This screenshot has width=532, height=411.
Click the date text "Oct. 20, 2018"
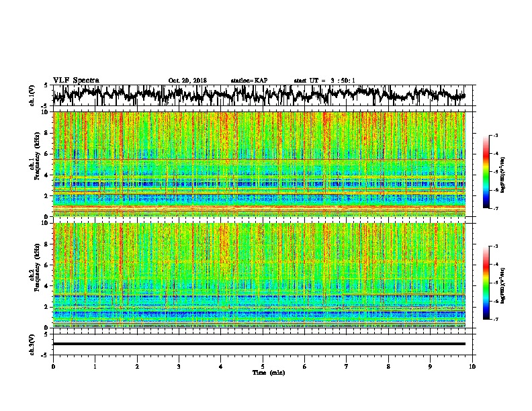pyautogui.click(x=187, y=81)
